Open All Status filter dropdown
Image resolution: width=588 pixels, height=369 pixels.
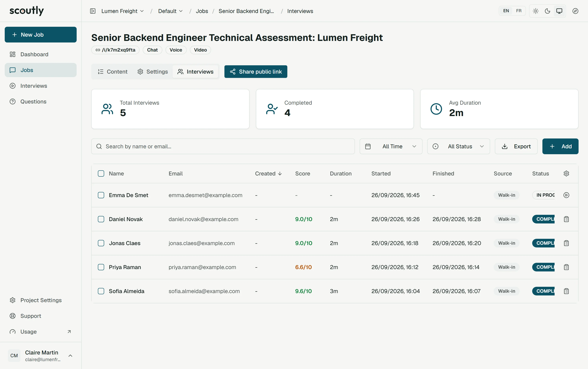point(458,146)
